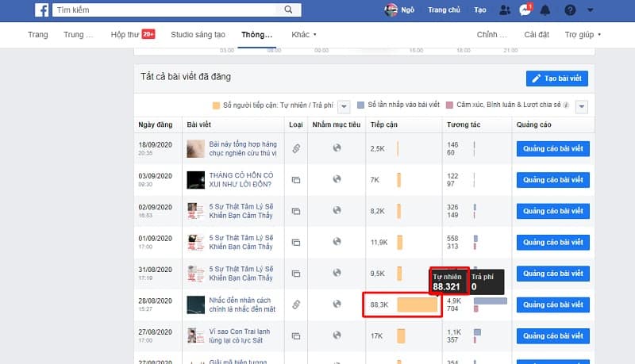Click Quảng cáo bài viết for 27/08/2020 17:00 post

click(x=552, y=336)
